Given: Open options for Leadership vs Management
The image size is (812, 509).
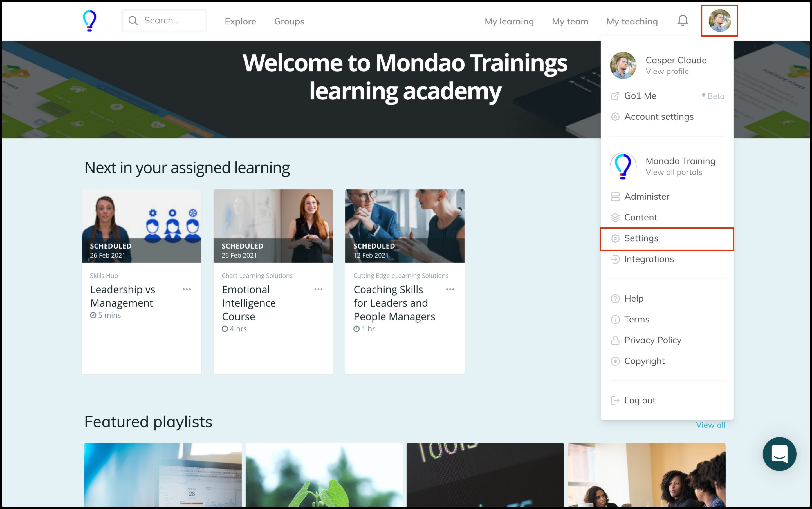Looking at the screenshot, I should [187, 289].
